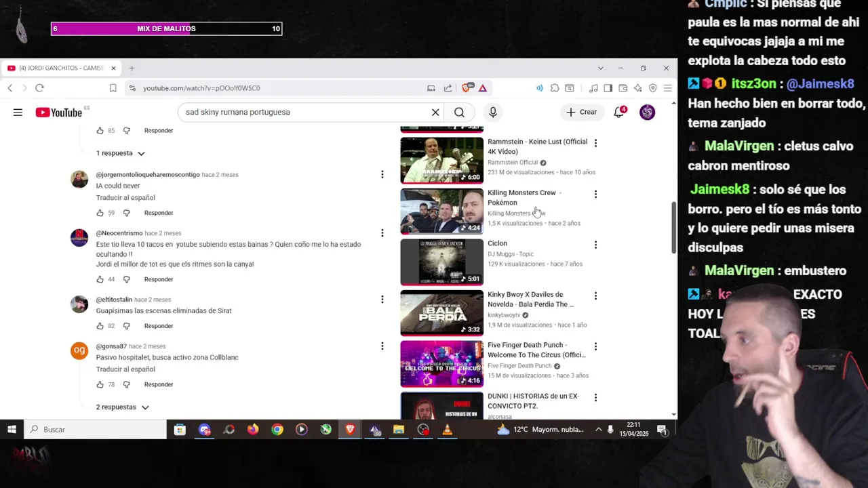Image resolution: width=868 pixels, height=488 pixels.
Task: Like the @Neocentrismo comment
Action: click(x=100, y=279)
